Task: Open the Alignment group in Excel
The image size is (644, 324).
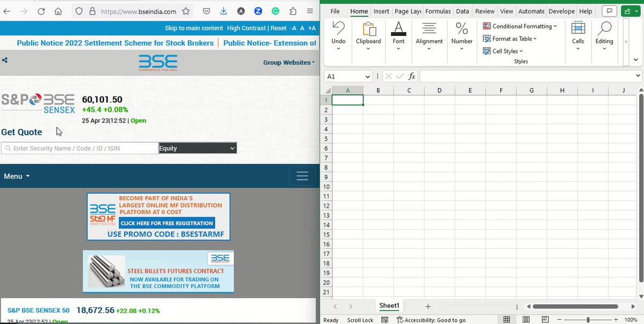Action: click(x=429, y=36)
